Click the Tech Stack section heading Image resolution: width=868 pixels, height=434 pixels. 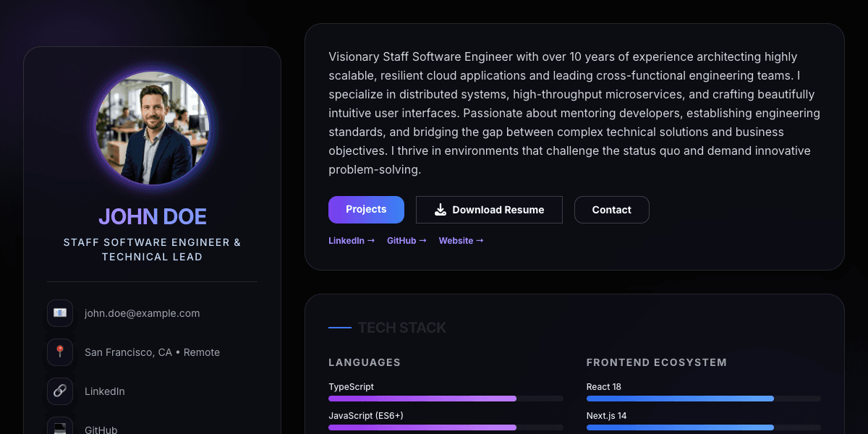[x=401, y=328]
